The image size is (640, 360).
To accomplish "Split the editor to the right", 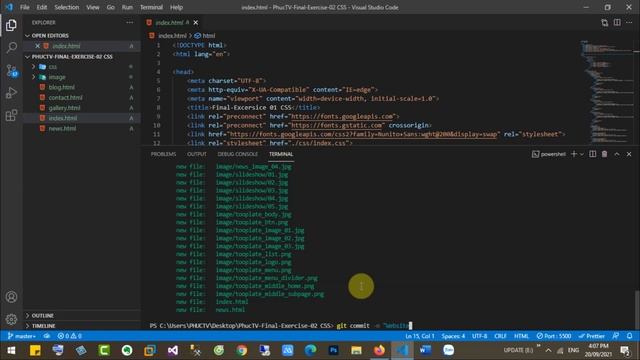I will click(x=617, y=22).
